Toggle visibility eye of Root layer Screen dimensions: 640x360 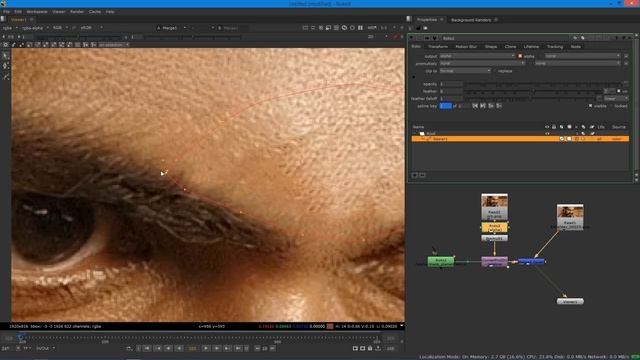pyautogui.click(x=547, y=133)
